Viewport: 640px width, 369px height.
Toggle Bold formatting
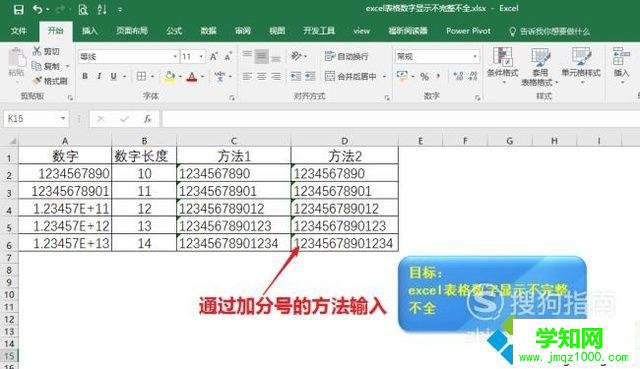click(85, 76)
